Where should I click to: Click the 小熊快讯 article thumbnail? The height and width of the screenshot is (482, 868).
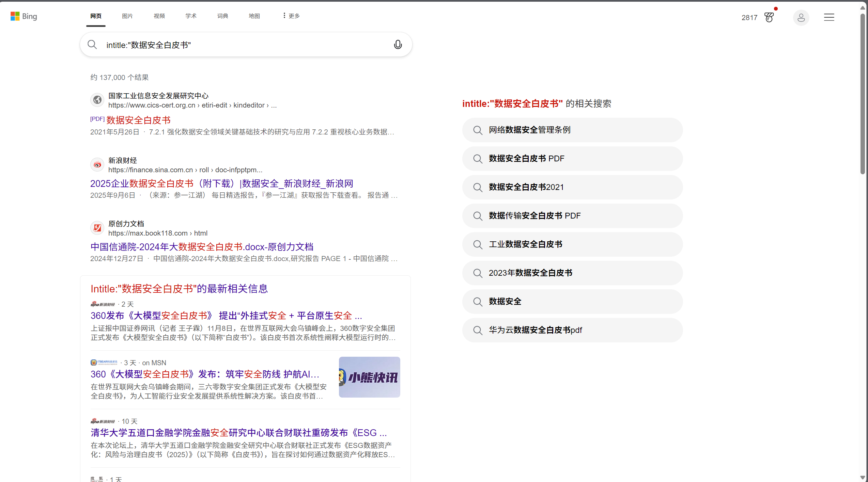(369, 377)
